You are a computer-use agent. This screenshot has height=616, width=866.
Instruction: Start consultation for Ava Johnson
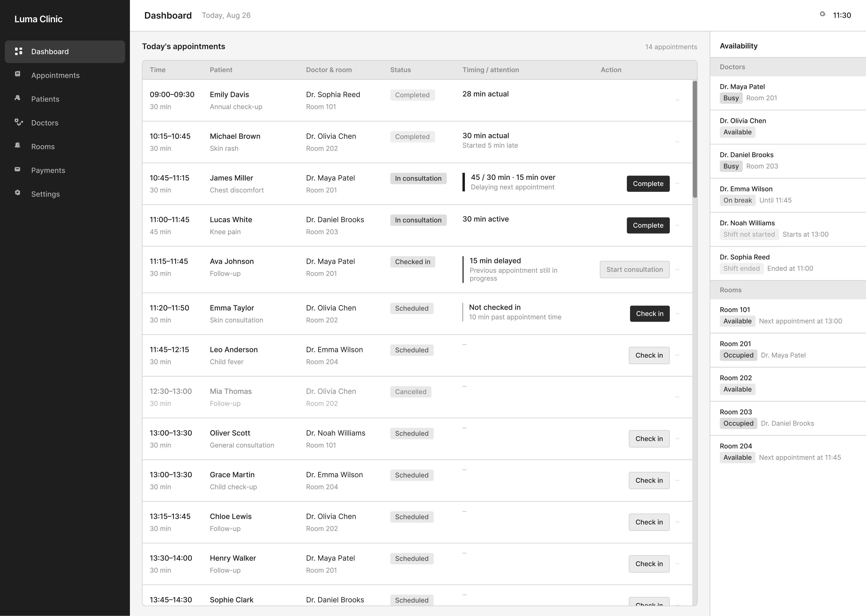pyautogui.click(x=635, y=269)
